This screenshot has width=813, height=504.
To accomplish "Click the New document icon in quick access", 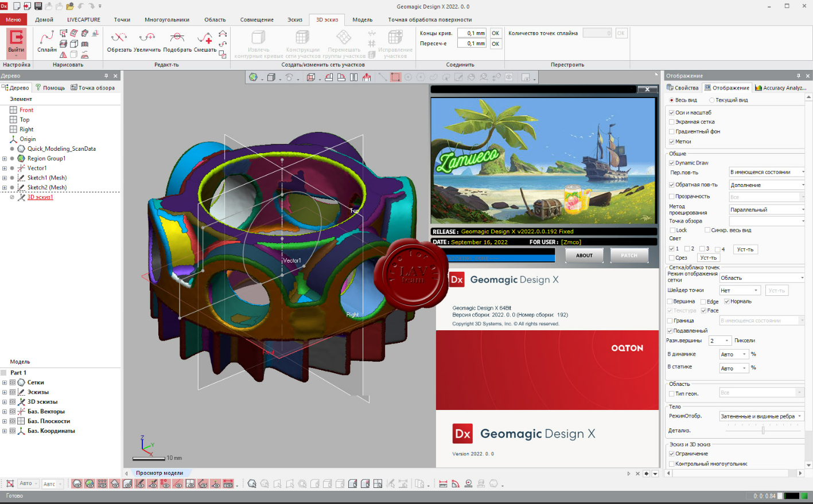I will click(x=17, y=6).
